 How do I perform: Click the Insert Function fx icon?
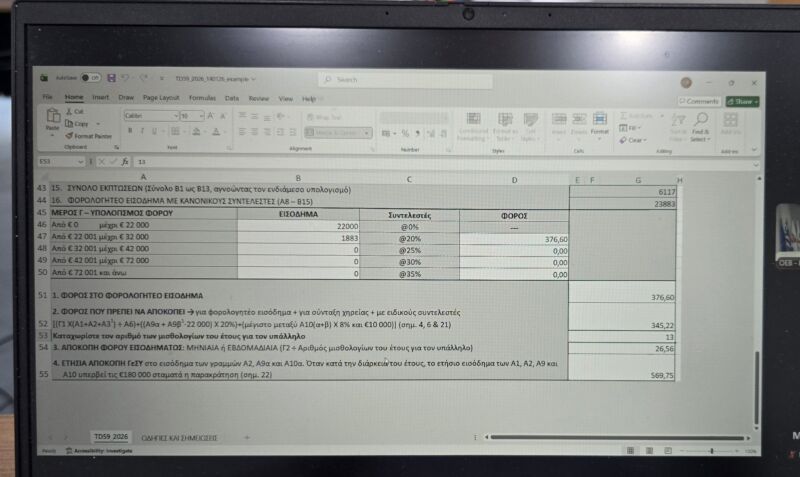pyautogui.click(x=124, y=161)
